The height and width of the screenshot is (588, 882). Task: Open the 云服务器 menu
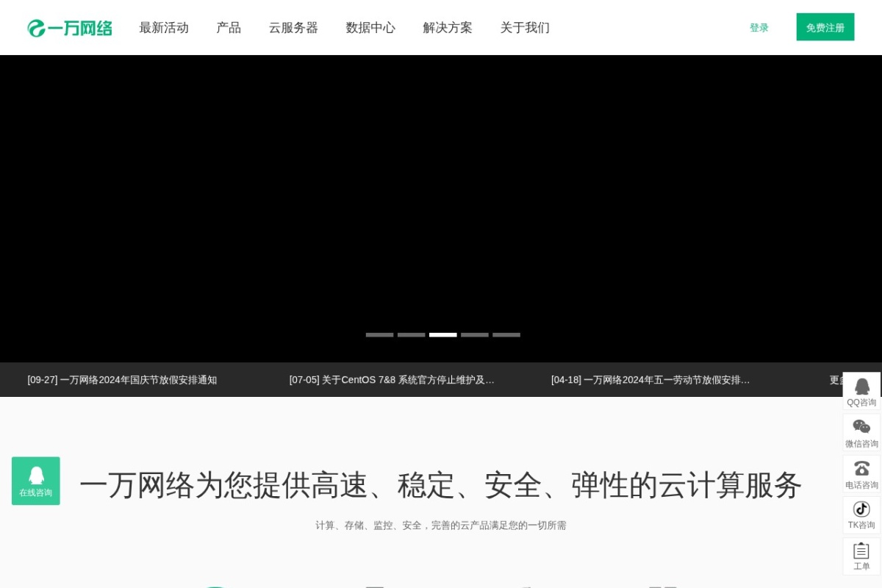click(x=293, y=28)
